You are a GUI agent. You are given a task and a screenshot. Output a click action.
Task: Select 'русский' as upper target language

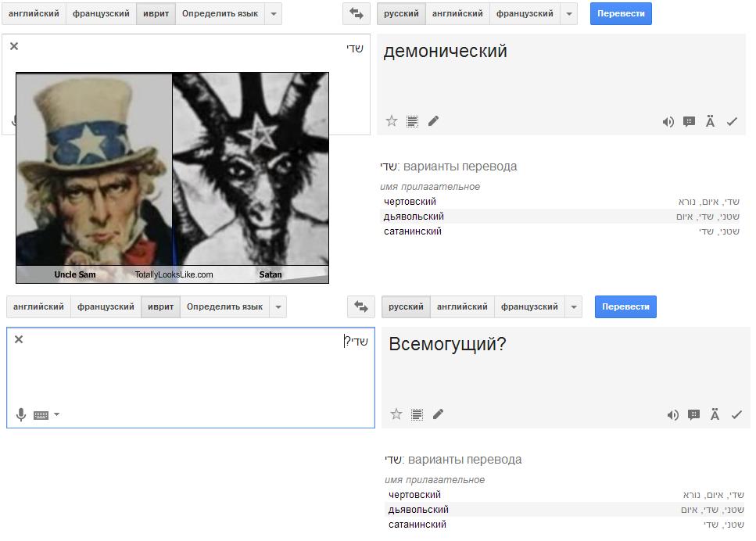tap(401, 13)
